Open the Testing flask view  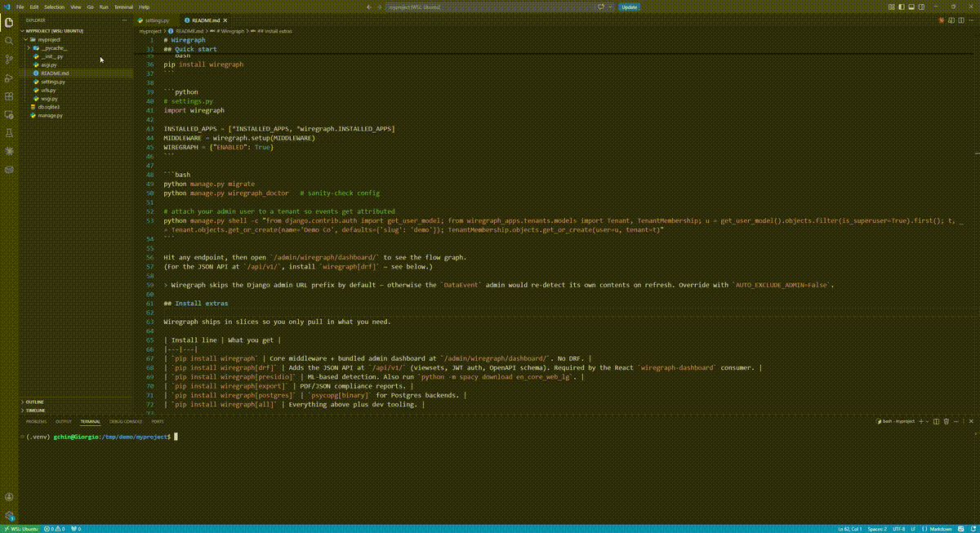9,133
